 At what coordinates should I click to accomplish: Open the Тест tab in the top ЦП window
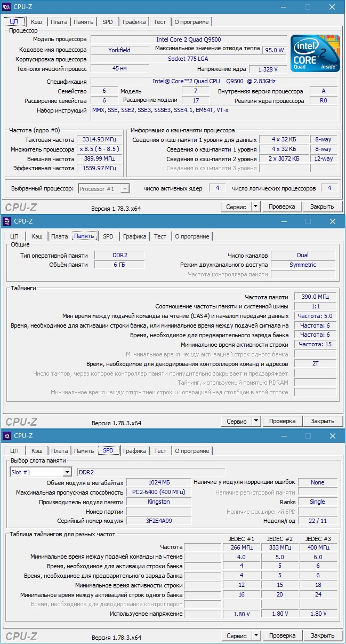[160, 22]
